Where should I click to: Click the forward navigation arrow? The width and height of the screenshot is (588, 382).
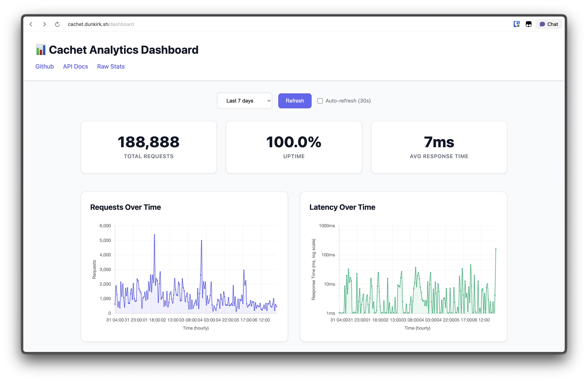[44, 24]
